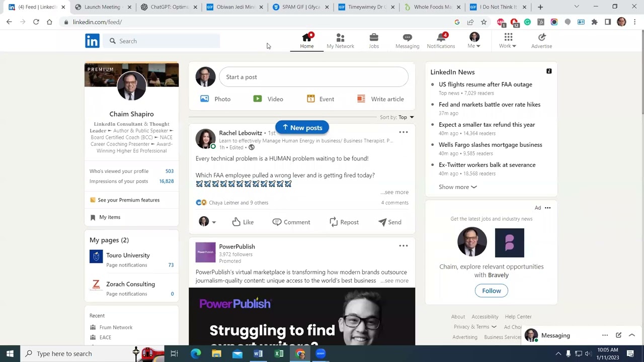The height and width of the screenshot is (362, 644).
Task: Read US flights resume after FAA outage
Action: 485,84
